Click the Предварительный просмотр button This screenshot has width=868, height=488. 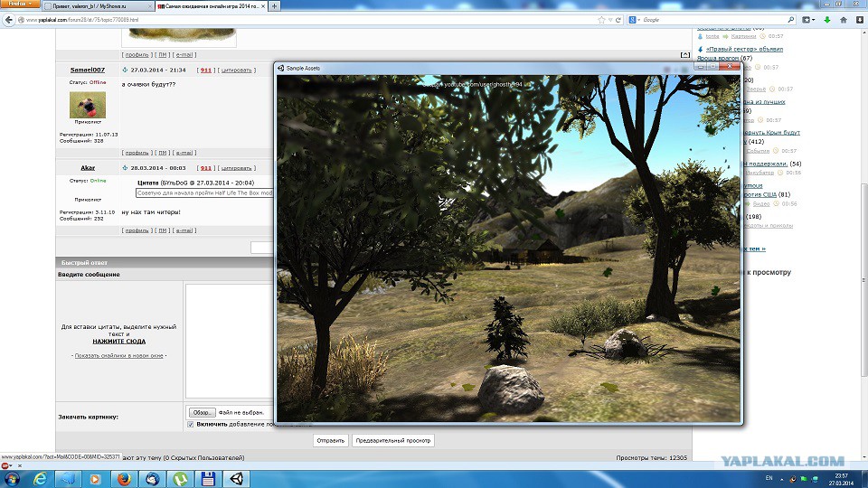click(x=393, y=440)
